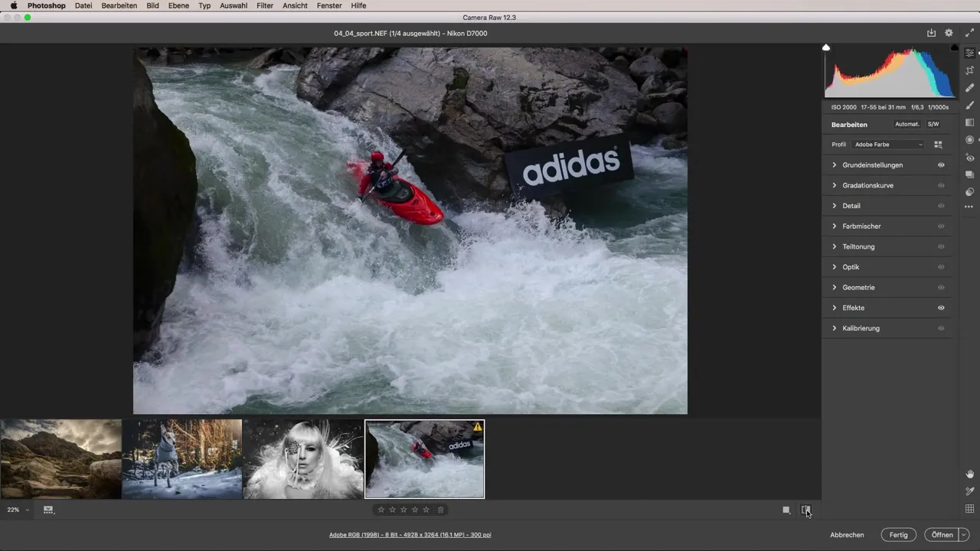This screenshot has width=980, height=551.
Task: Click the Öffnen button
Action: click(x=942, y=535)
